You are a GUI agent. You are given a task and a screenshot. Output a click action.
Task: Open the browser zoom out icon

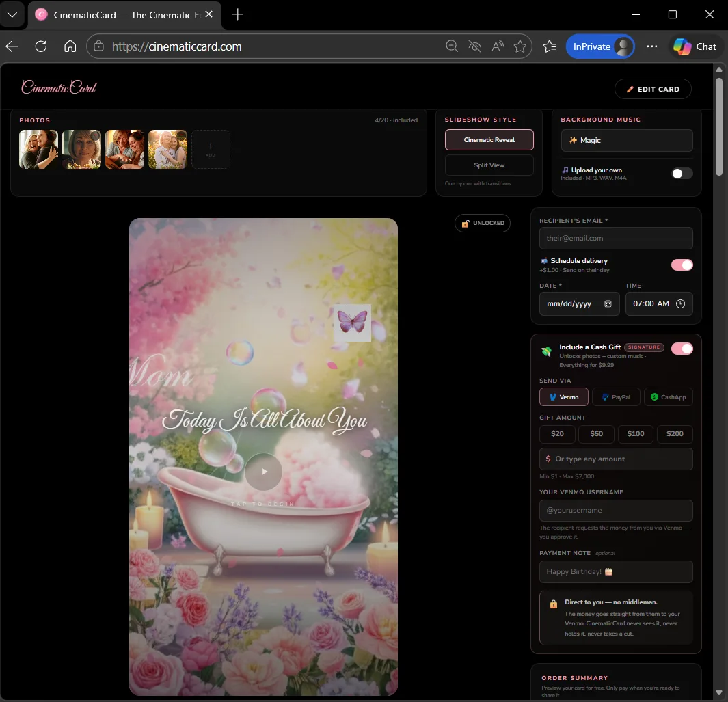pyautogui.click(x=452, y=46)
